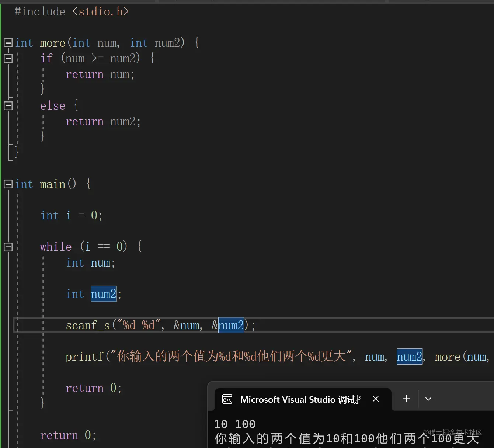Collapse the "int more" function outline
Image resolution: width=494 pixels, height=448 pixels.
[x=8, y=43]
